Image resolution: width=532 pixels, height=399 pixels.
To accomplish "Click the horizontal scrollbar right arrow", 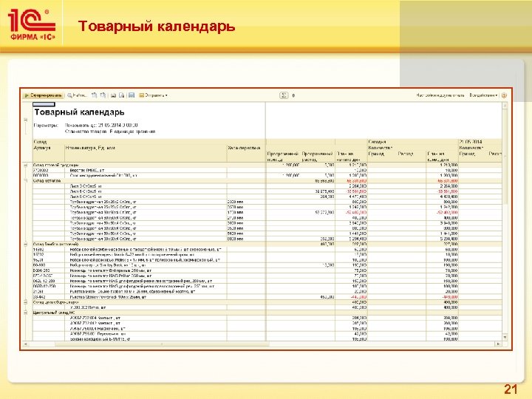I will pyautogui.click(x=498, y=344).
